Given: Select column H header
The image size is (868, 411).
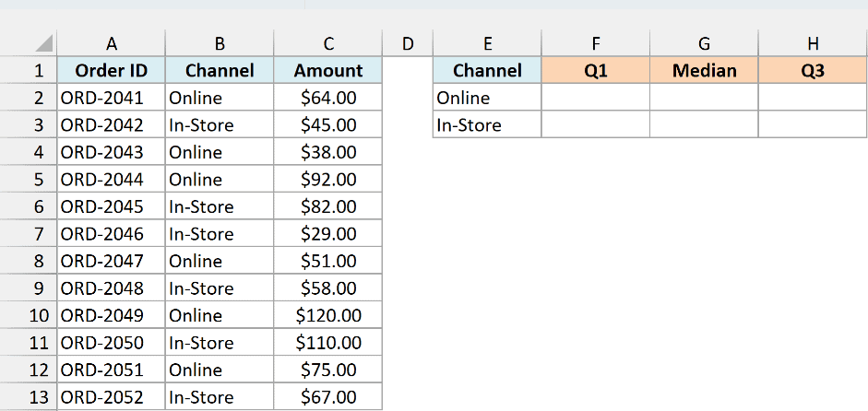Looking at the screenshot, I should click(813, 43).
